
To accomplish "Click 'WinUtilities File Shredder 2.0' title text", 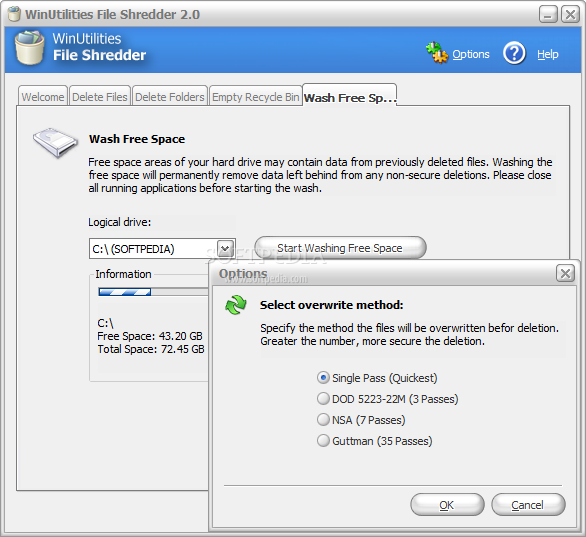I will pos(112,15).
